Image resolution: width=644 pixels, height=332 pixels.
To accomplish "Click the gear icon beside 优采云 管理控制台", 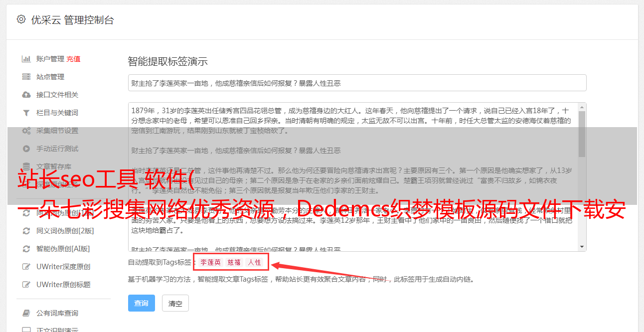I will 21,19.
